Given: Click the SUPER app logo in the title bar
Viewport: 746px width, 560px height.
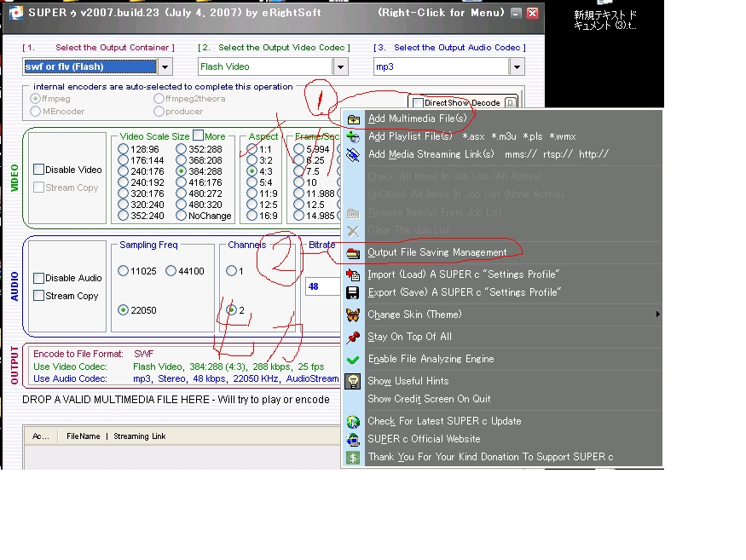Looking at the screenshot, I should [x=16, y=13].
